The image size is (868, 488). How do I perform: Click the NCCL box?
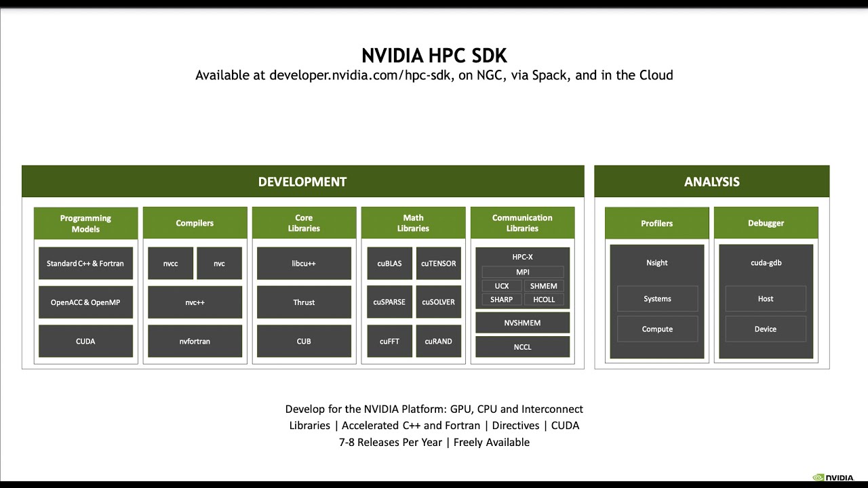pos(522,347)
